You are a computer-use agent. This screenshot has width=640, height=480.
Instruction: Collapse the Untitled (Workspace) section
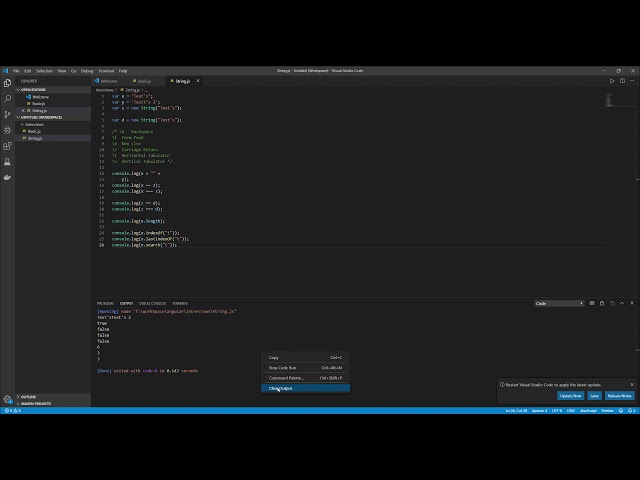53,117
